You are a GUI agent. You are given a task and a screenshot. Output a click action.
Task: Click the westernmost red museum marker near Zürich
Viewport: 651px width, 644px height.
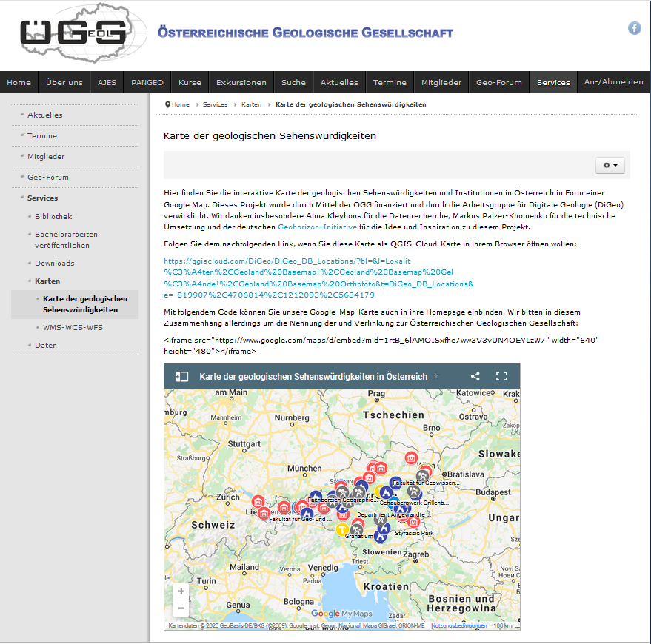pos(258,501)
